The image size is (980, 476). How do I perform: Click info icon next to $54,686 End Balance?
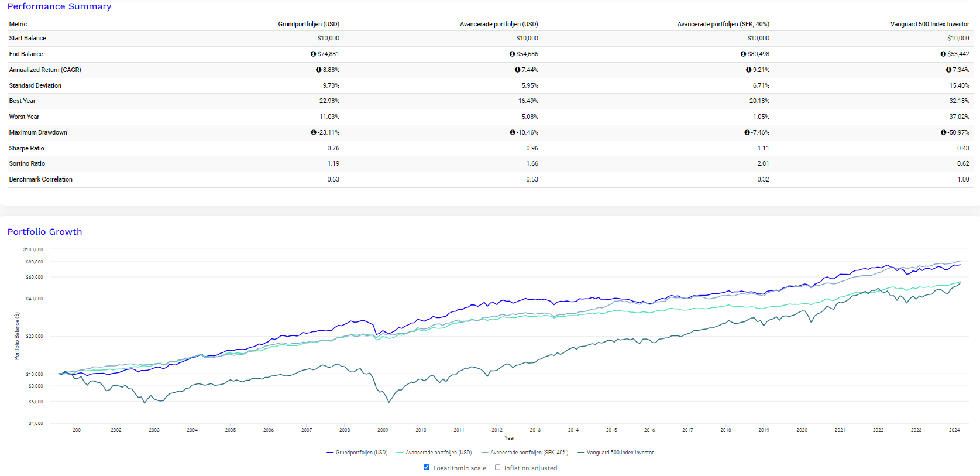[513, 54]
